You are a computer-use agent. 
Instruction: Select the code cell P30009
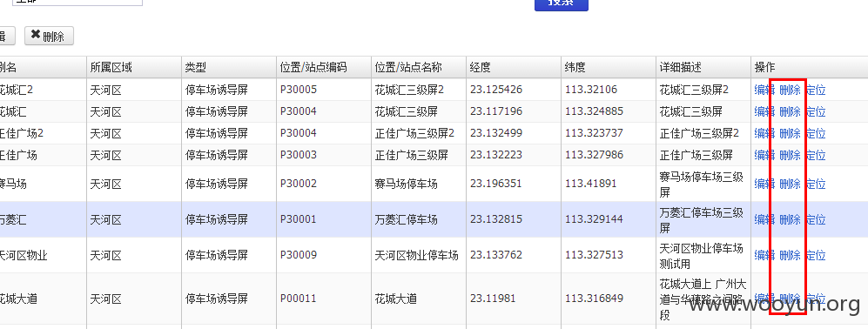pos(299,255)
